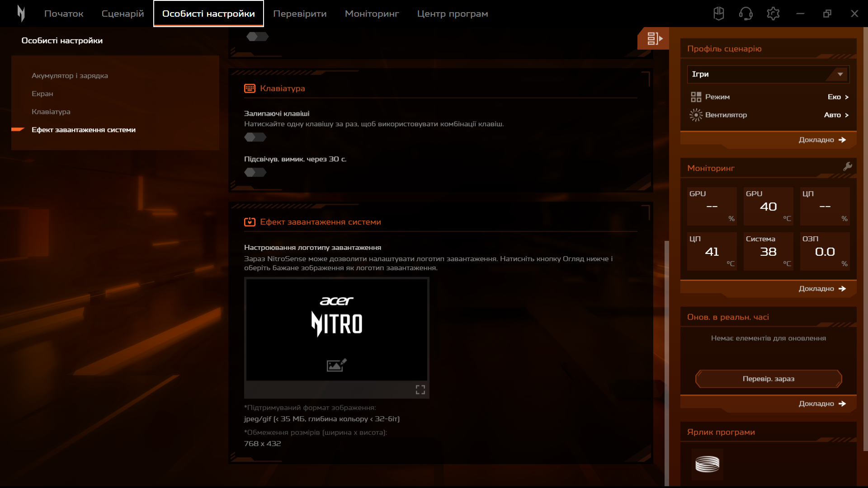Collapse the right side panel

[654, 38]
